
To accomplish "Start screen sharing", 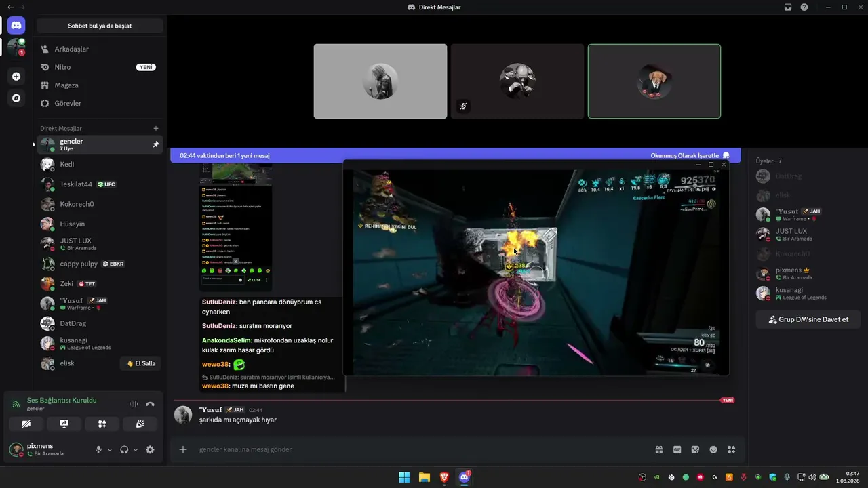I will pos(64,424).
